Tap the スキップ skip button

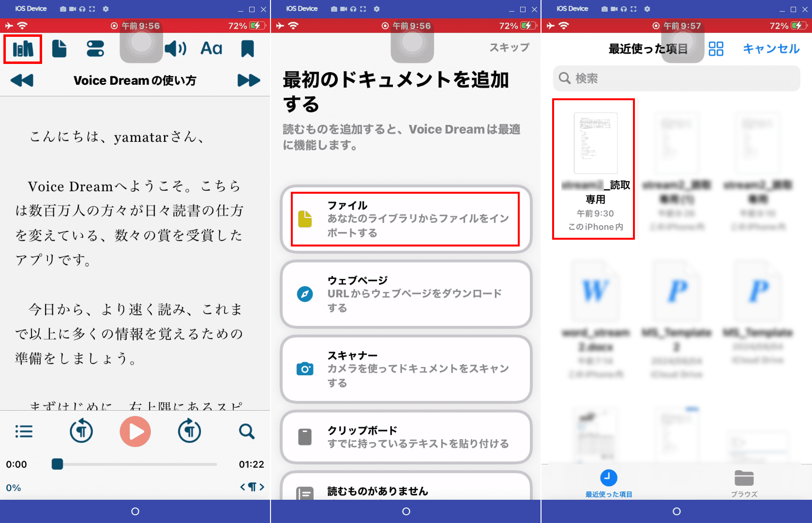[509, 47]
